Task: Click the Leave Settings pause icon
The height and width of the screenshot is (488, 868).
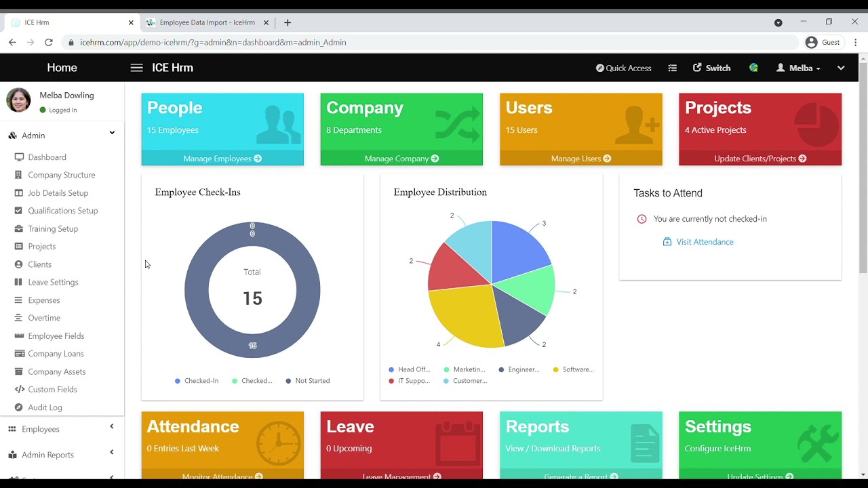Action: (19, 282)
